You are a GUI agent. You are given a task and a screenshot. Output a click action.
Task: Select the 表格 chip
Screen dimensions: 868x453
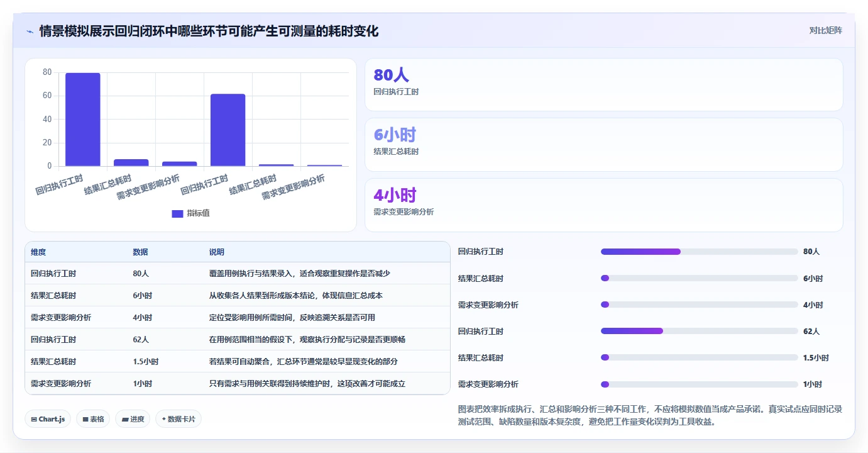pos(93,419)
